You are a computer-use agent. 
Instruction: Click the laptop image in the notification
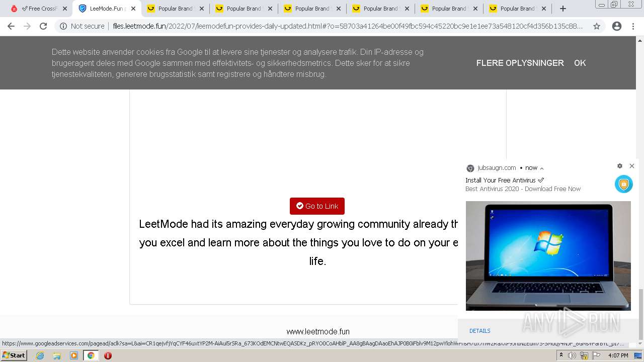pyautogui.click(x=548, y=256)
